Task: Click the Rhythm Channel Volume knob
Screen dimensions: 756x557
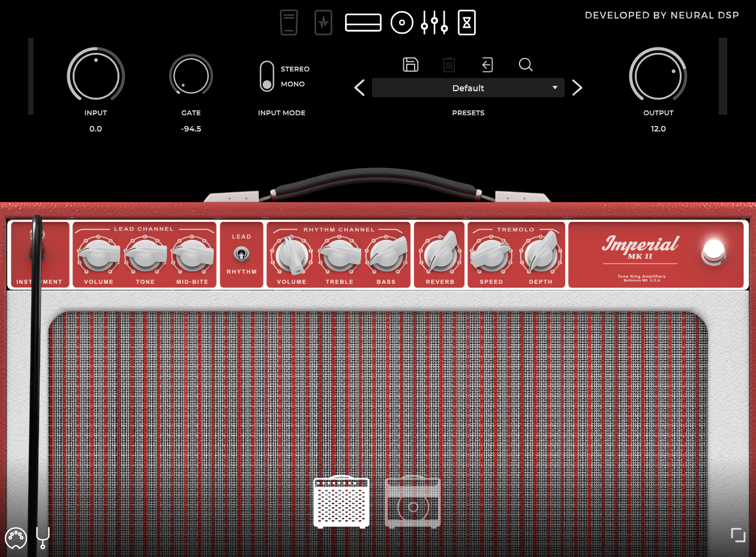Action: (292, 256)
